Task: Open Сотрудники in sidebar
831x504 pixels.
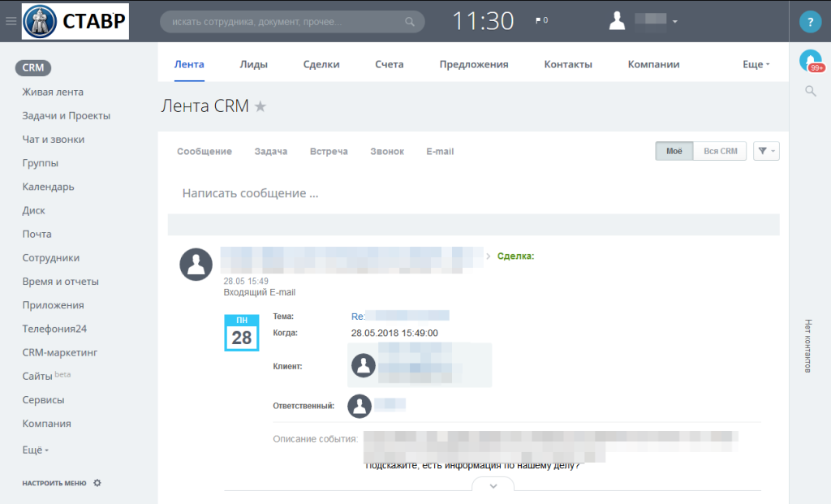Action: pos(51,257)
